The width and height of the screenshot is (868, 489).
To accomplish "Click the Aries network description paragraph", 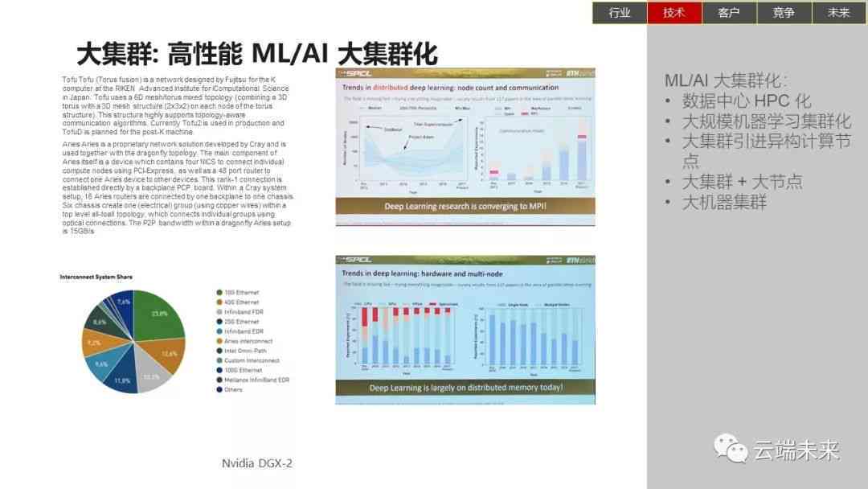I will pos(178,187).
